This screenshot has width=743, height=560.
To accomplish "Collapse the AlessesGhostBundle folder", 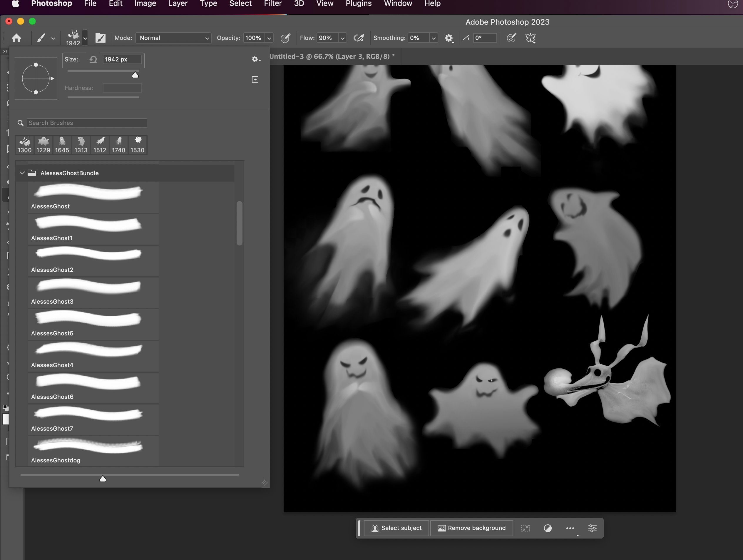I will tap(22, 173).
